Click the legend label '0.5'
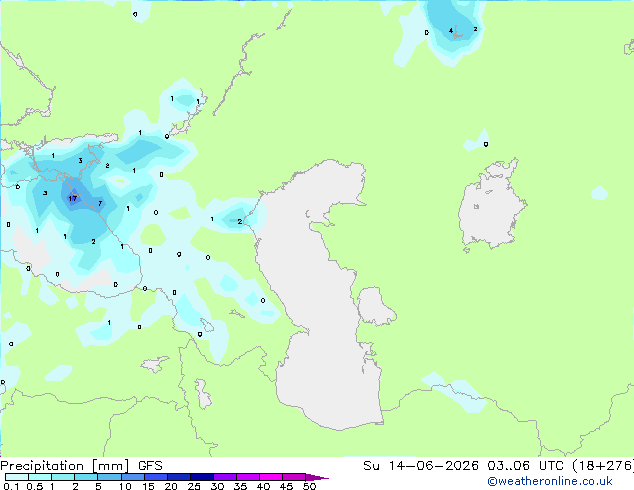634x490 pixels. [x=35, y=486]
